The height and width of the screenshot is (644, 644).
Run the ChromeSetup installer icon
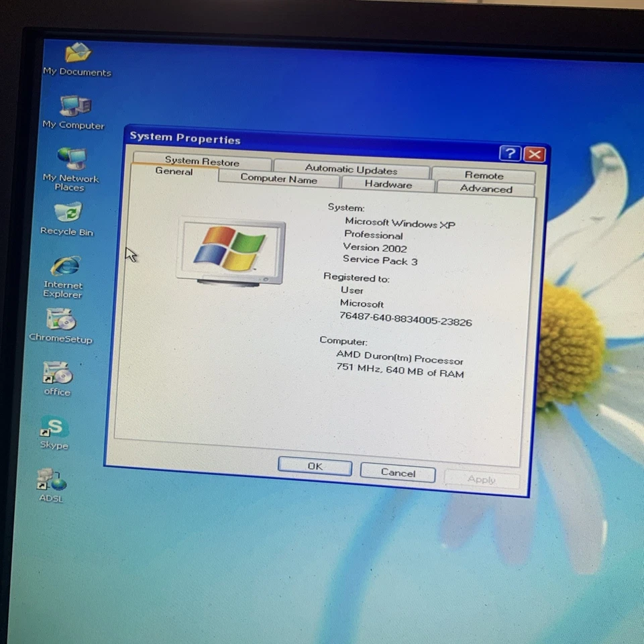click(60, 321)
